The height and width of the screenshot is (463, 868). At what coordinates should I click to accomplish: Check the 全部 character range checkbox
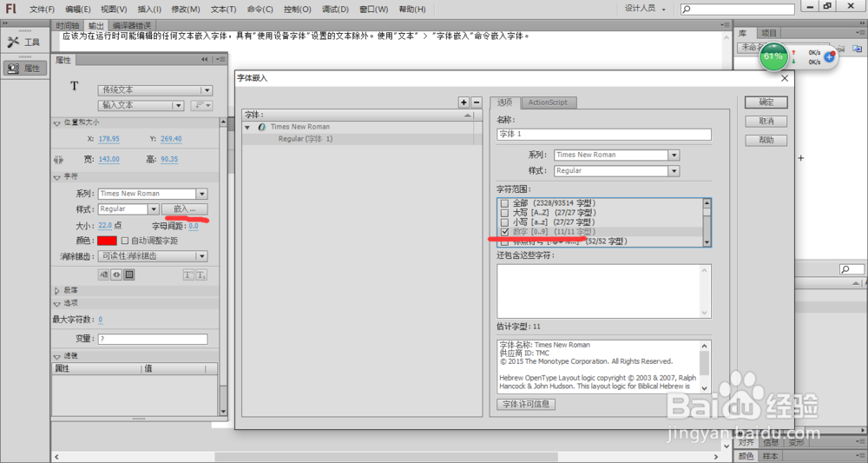click(x=504, y=203)
